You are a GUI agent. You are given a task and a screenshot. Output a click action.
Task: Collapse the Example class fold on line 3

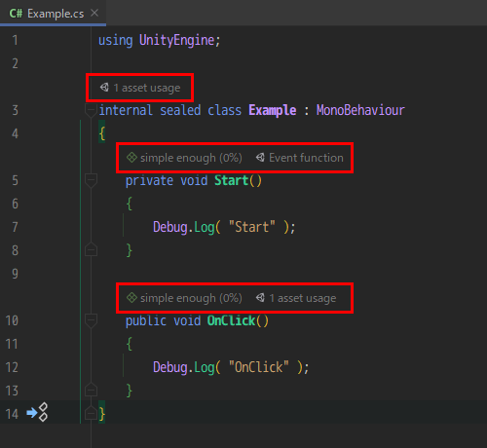91,110
